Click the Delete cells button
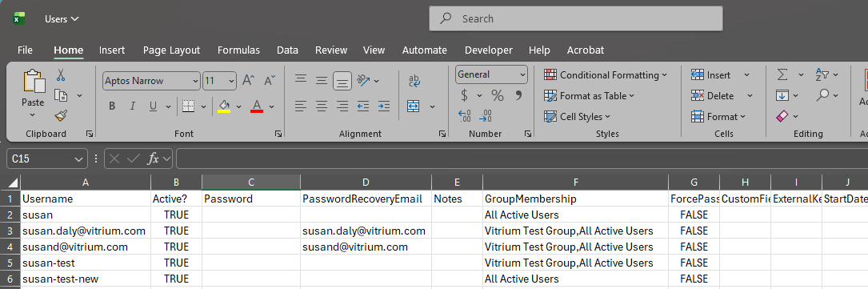This screenshot has height=289, width=868. click(713, 96)
